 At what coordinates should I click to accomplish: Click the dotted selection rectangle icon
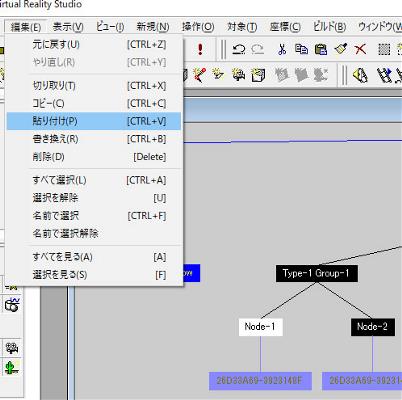point(384,50)
